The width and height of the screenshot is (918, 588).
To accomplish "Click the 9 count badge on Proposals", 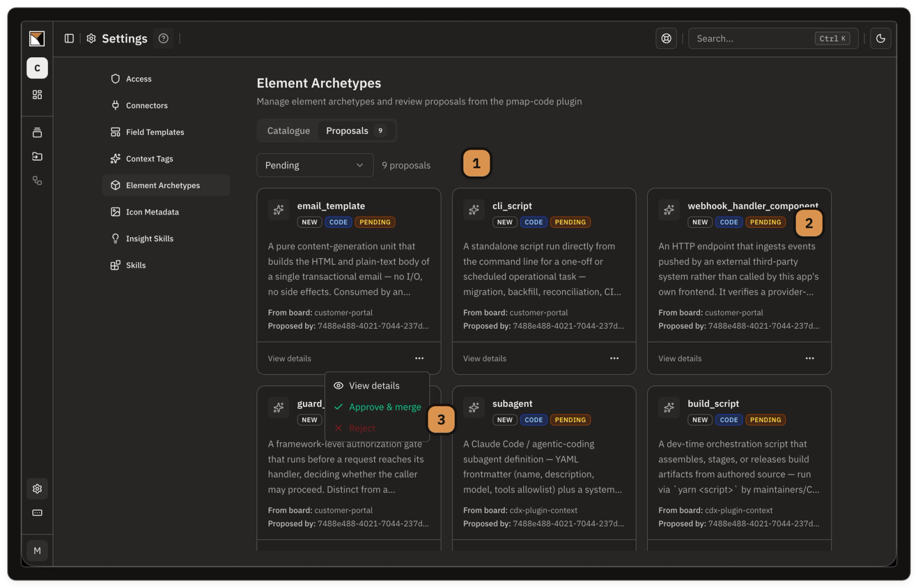I will (380, 131).
